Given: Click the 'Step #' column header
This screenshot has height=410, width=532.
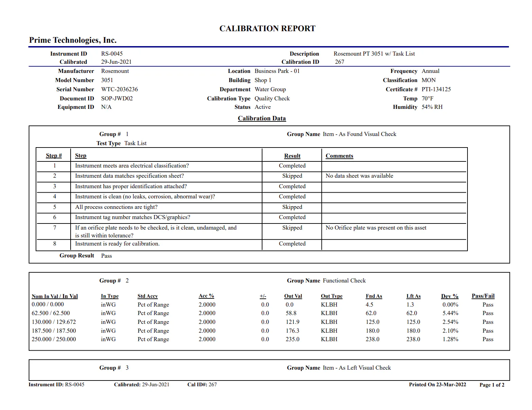Looking at the screenshot, I should pos(54,155).
